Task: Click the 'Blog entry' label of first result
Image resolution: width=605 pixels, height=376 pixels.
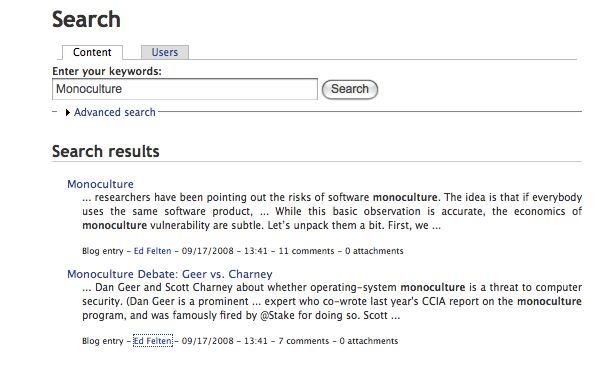Action: pos(103,251)
